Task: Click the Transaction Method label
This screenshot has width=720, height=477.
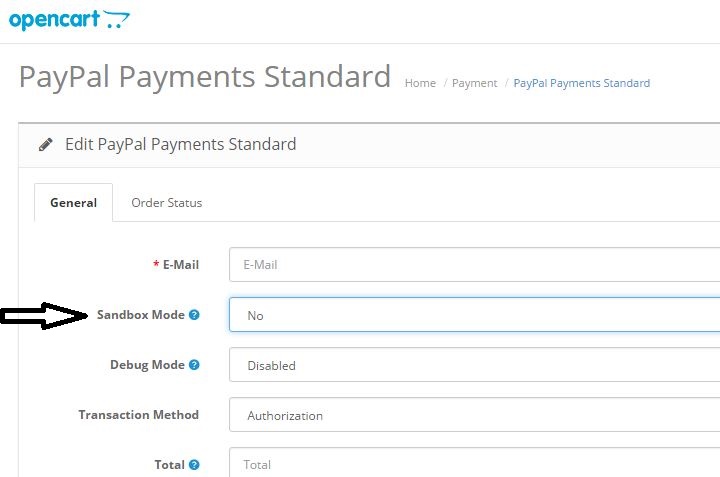Action: [x=139, y=415]
